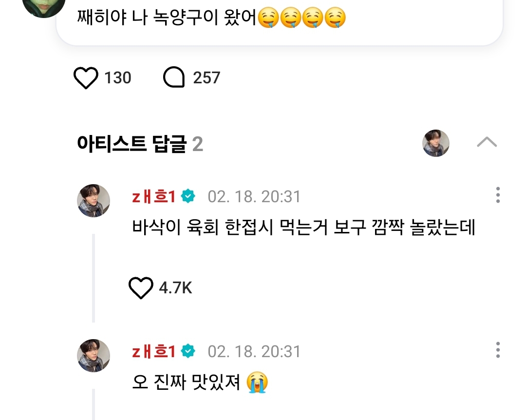Screen dimensions: 526x420
Task: Tap the 아티스트 답글 2 header
Action: pos(140,144)
